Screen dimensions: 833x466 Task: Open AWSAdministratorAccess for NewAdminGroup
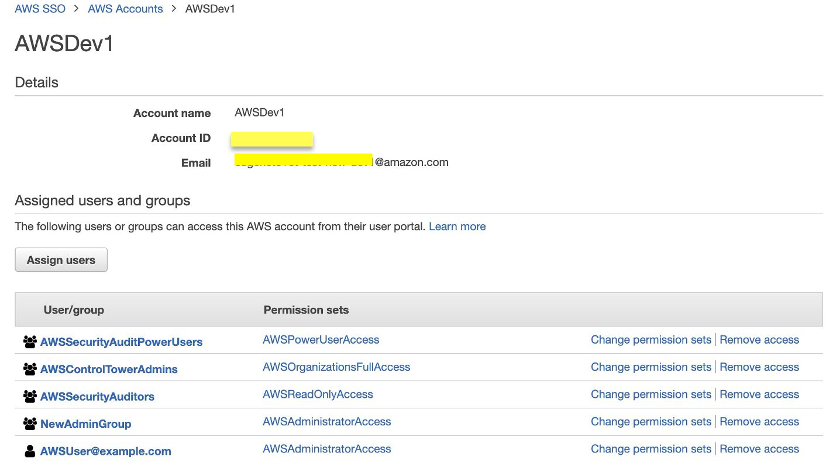327,421
